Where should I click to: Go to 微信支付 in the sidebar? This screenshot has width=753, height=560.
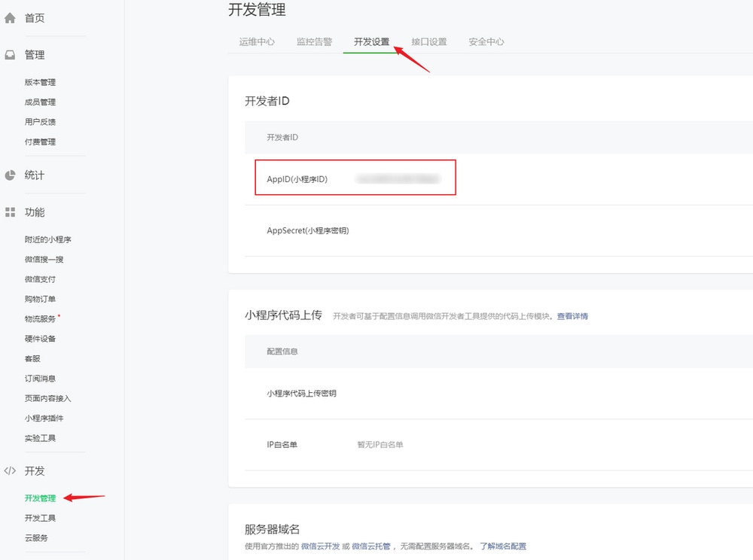point(40,279)
